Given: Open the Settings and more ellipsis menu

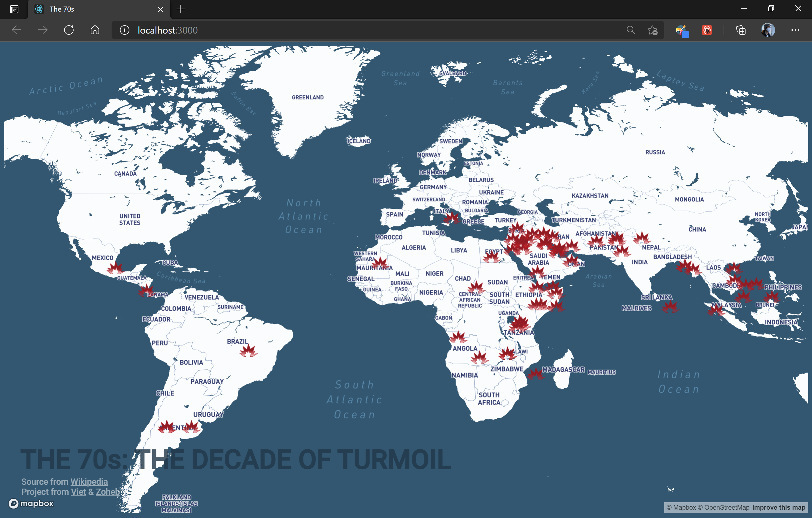Looking at the screenshot, I should (x=795, y=30).
